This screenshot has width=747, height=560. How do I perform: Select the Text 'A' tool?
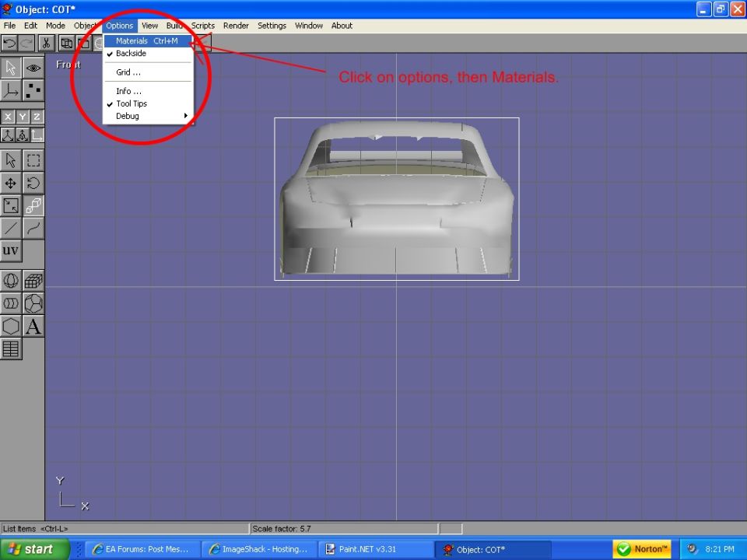(33, 326)
